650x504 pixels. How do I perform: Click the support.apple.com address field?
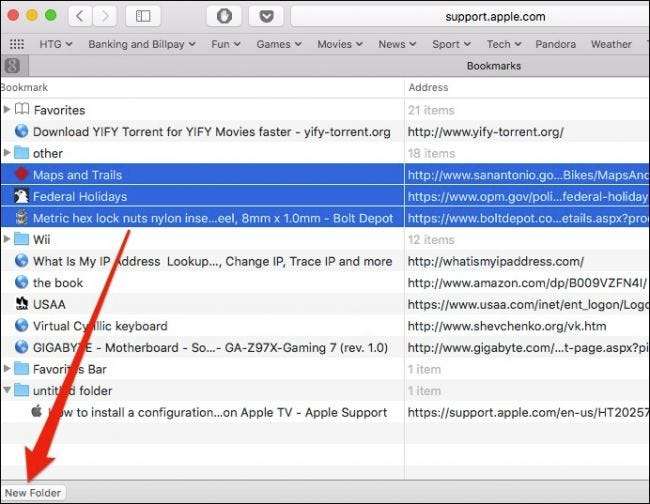[471, 17]
